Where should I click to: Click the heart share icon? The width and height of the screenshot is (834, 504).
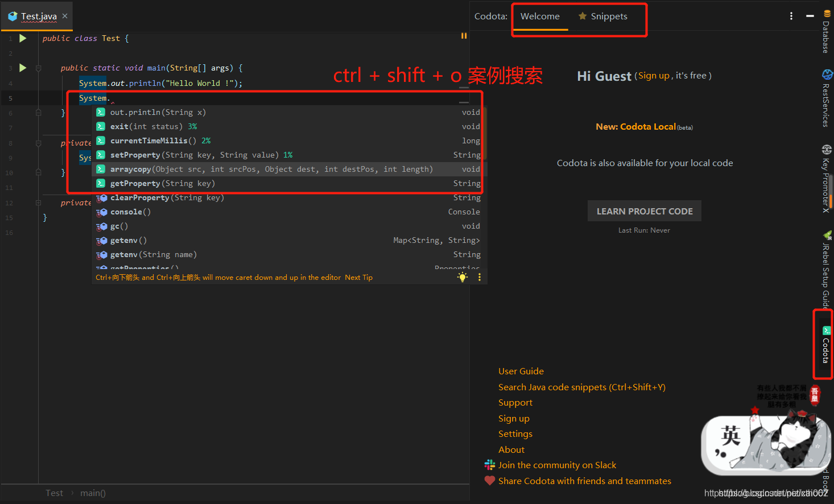pyautogui.click(x=489, y=481)
